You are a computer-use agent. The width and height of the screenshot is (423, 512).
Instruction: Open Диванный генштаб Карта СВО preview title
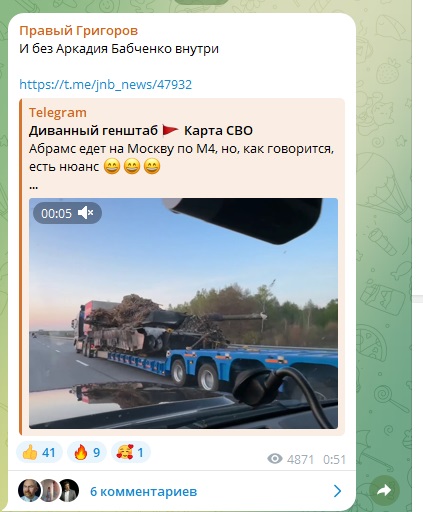point(141,131)
